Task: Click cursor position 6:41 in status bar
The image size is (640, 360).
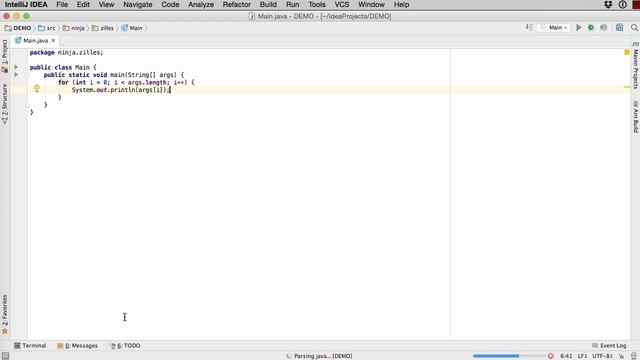Action: pos(566,356)
